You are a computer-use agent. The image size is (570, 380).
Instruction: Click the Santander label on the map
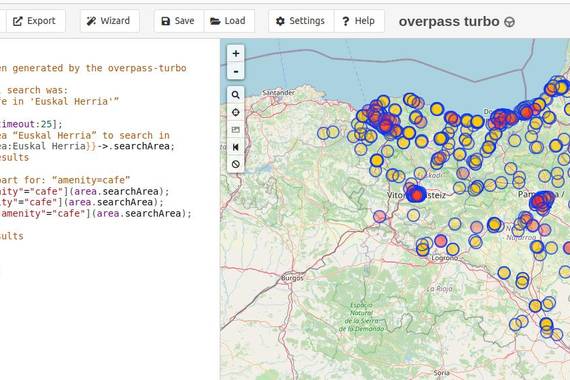coord(279,93)
